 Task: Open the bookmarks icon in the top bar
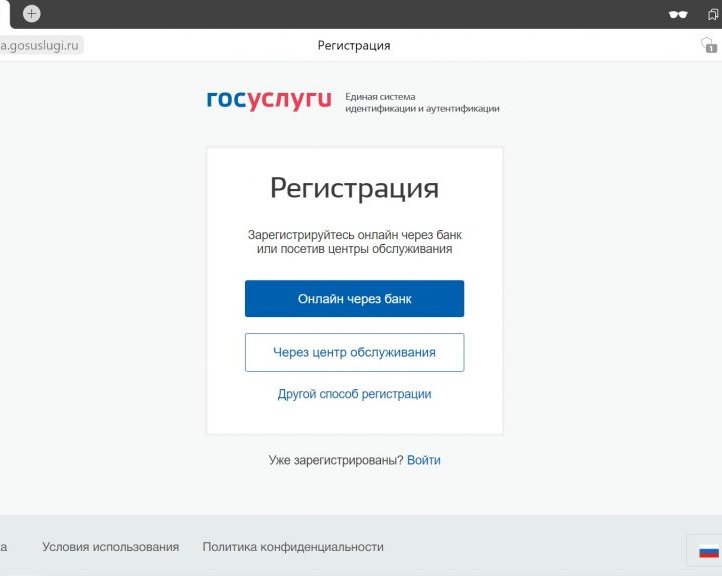[x=713, y=14]
